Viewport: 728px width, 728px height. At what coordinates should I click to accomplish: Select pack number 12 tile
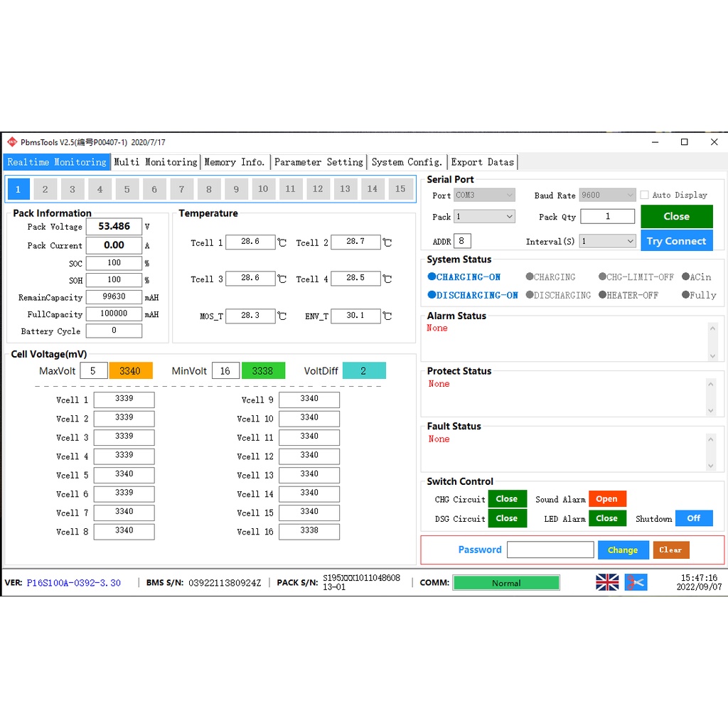tap(318, 189)
